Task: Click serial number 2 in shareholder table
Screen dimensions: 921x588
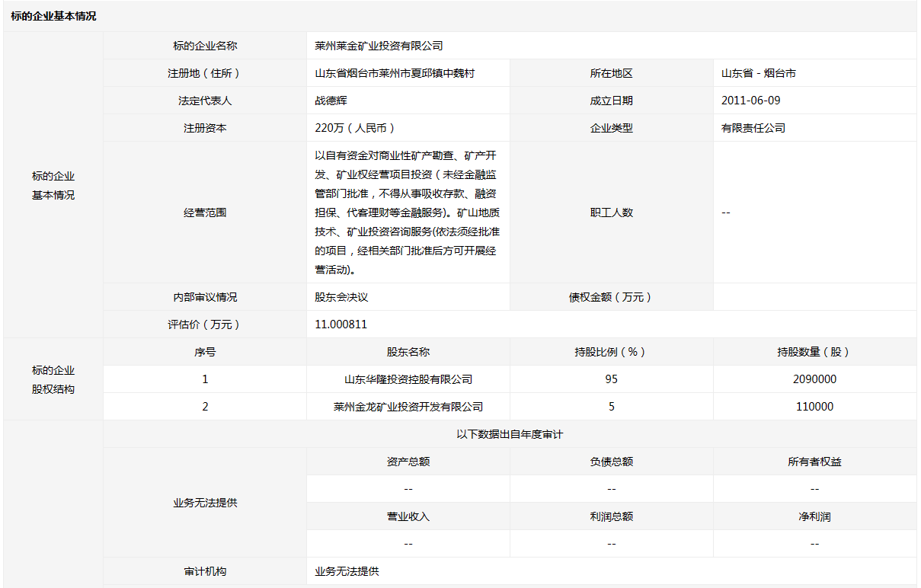Action: [x=205, y=407]
